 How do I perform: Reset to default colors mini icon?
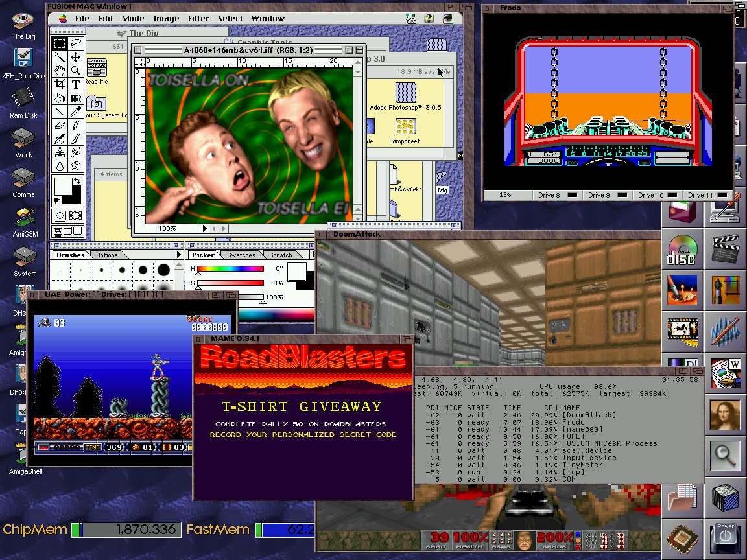click(x=57, y=200)
